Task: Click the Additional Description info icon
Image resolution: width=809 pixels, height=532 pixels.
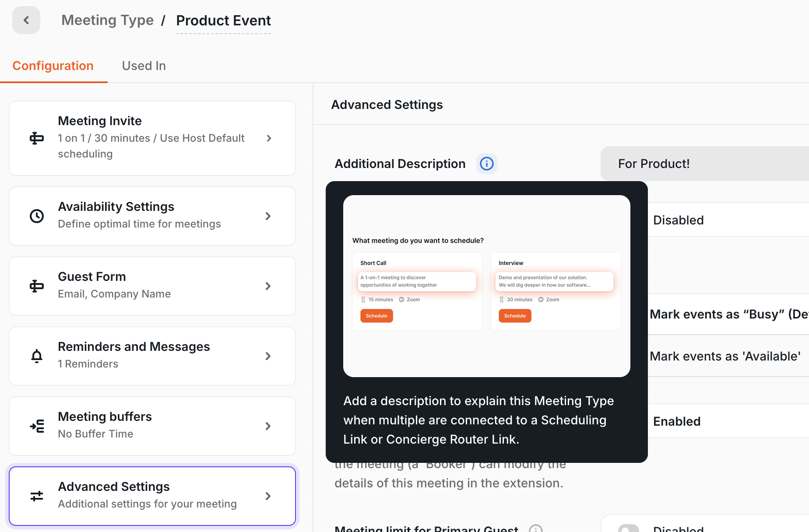Action: pos(487,164)
